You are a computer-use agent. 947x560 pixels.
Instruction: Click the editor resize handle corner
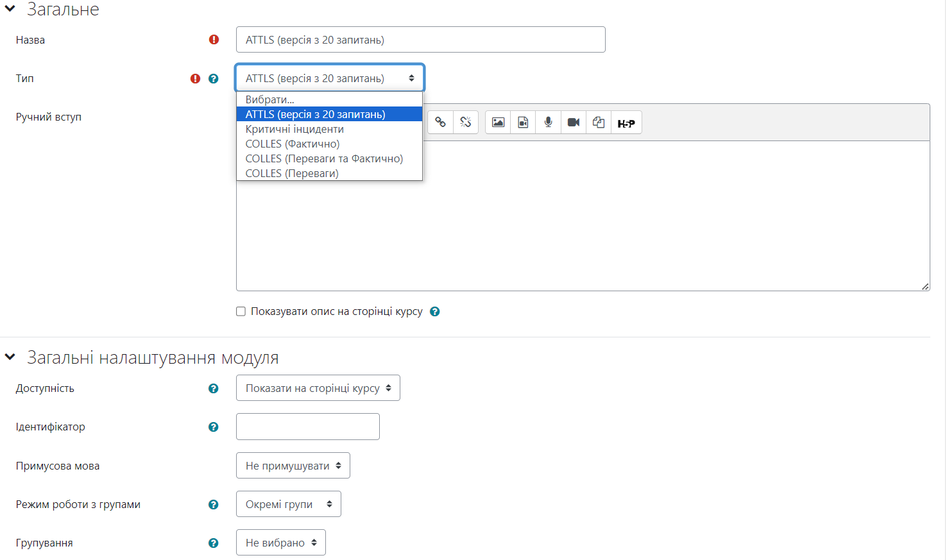(x=925, y=286)
